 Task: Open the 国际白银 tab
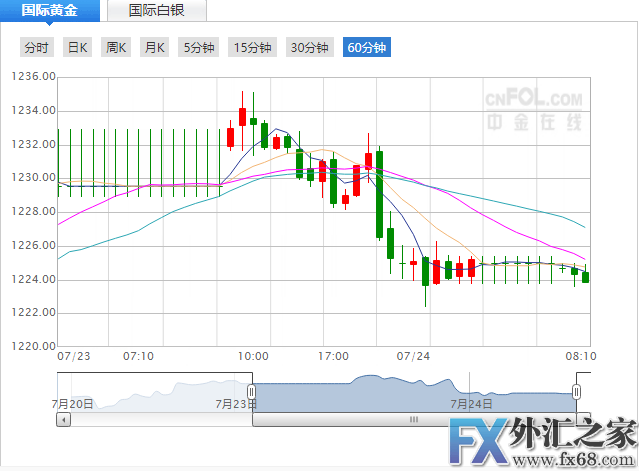(x=157, y=11)
